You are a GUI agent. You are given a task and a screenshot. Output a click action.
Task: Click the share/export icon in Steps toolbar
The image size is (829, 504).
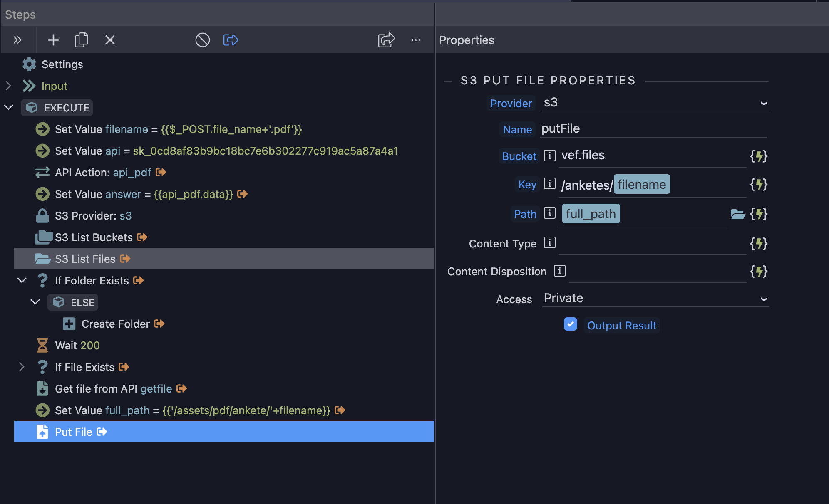point(386,40)
